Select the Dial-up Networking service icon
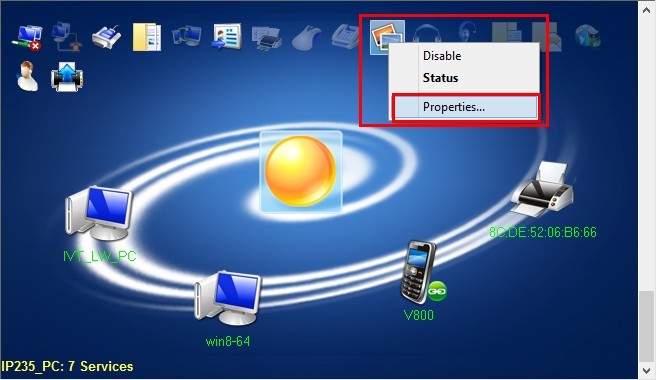The image size is (656, 380). (x=67, y=37)
